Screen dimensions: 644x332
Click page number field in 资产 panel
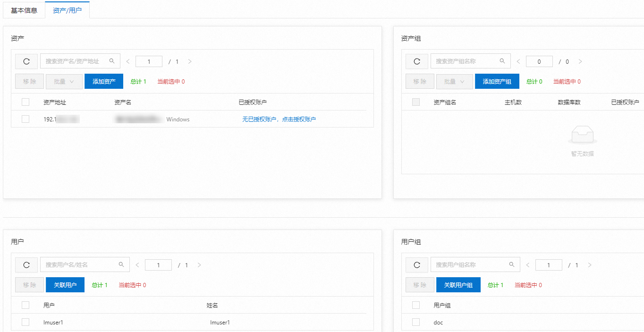[x=149, y=61]
